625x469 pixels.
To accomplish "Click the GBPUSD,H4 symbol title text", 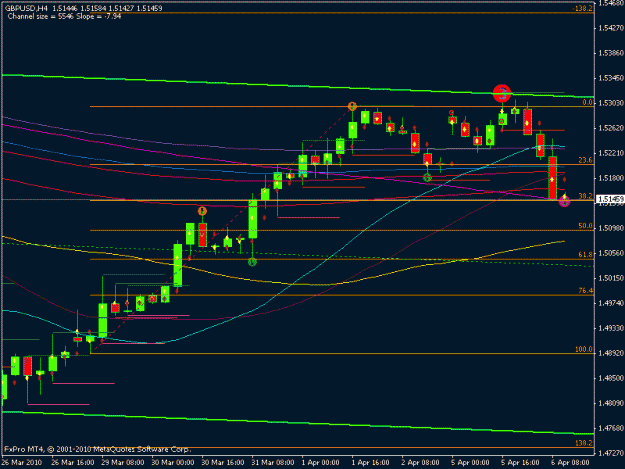I will pos(25,8).
